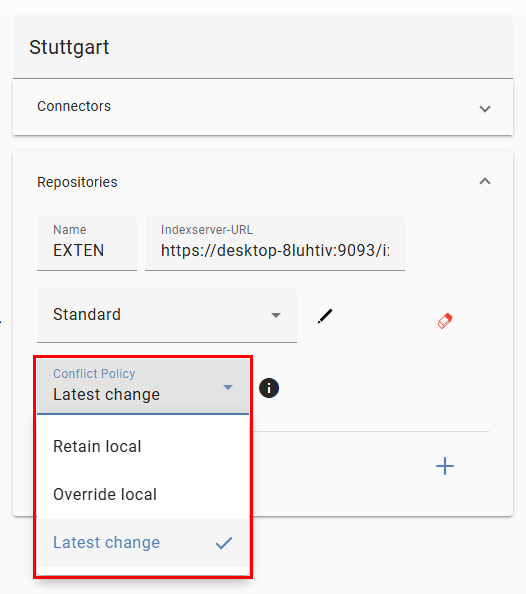Click the Connectors panel title
526x594 pixels.
click(x=74, y=106)
